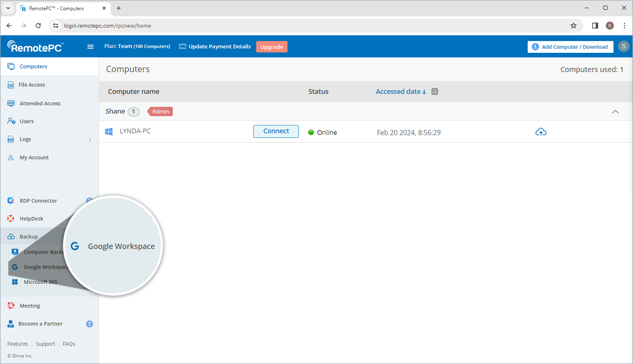Click the forward navigation arrow
Screen dimensions: 633x364
pyautogui.click(x=23, y=25)
